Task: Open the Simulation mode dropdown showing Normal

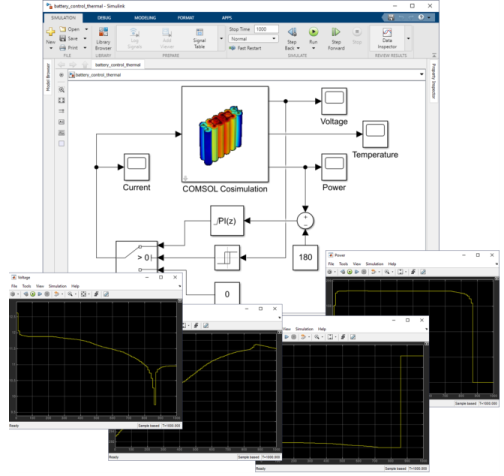Action: click(253, 39)
